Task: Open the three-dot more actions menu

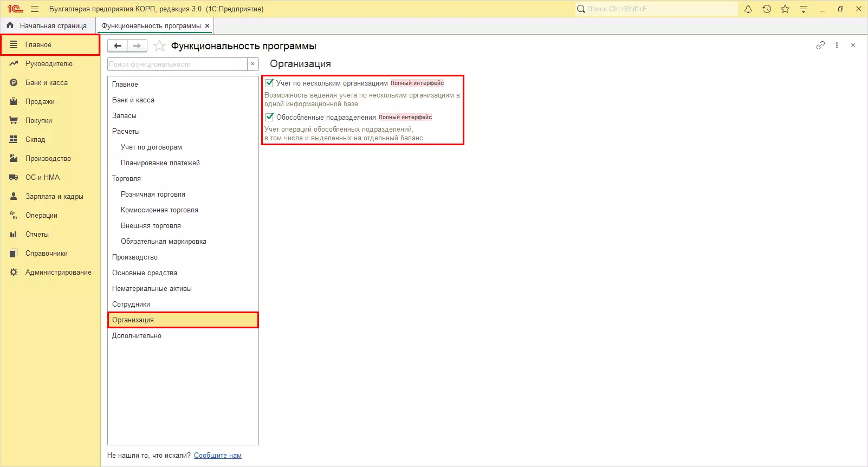Action: (x=837, y=46)
